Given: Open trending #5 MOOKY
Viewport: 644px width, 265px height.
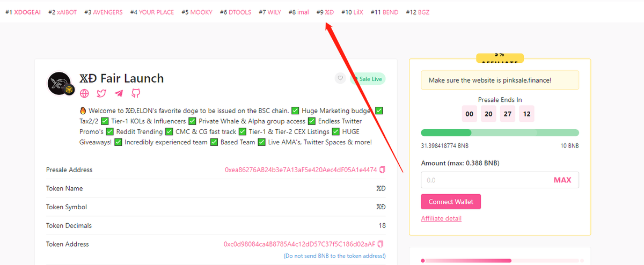Looking at the screenshot, I should [197, 12].
